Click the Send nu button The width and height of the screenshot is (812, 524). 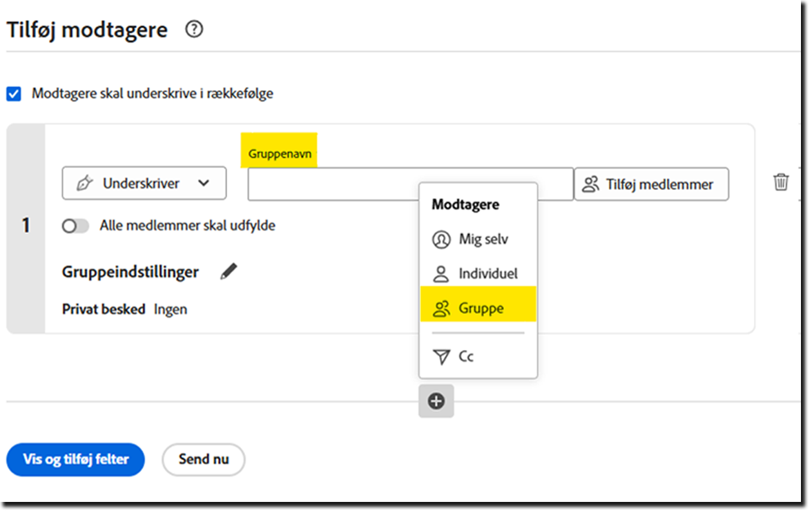tap(203, 459)
